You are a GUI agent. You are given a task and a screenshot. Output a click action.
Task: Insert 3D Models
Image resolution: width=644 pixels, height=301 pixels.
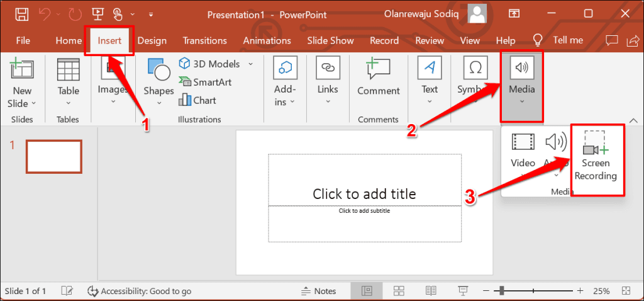(x=209, y=64)
